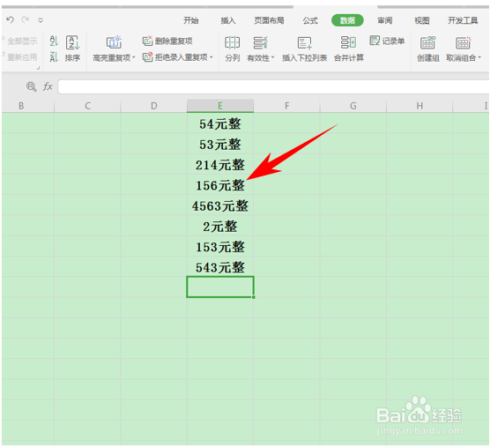Select column C header
Screen dimensions: 490x448
point(87,106)
